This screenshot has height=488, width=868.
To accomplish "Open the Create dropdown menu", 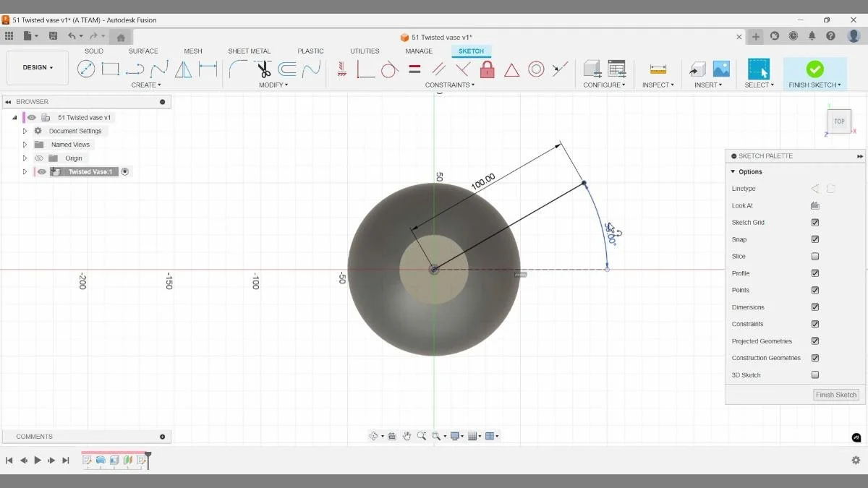I will pyautogui.click(x=146, y=85).
